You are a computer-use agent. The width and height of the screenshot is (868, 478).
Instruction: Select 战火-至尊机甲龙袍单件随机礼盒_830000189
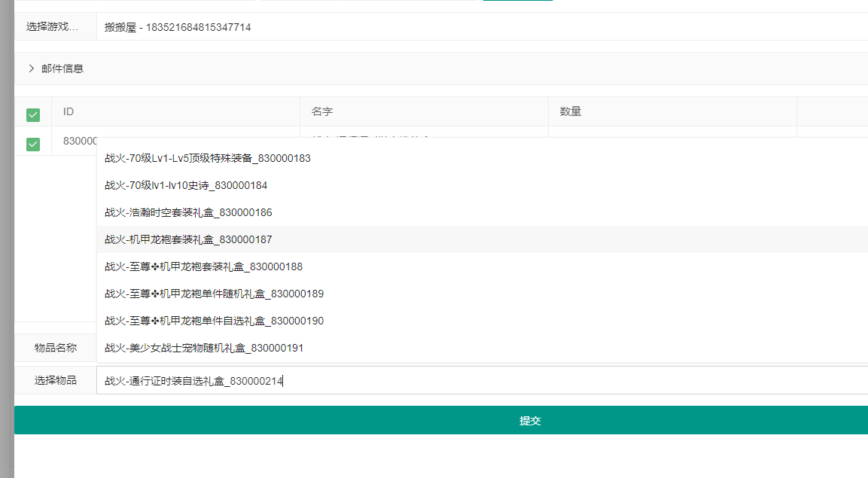tap(214, 294)
